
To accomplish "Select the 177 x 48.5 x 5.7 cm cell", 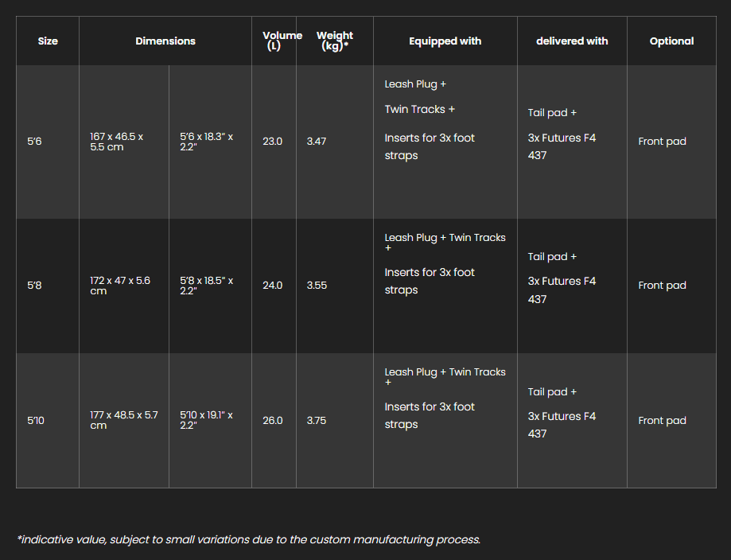I will point(124,420).
